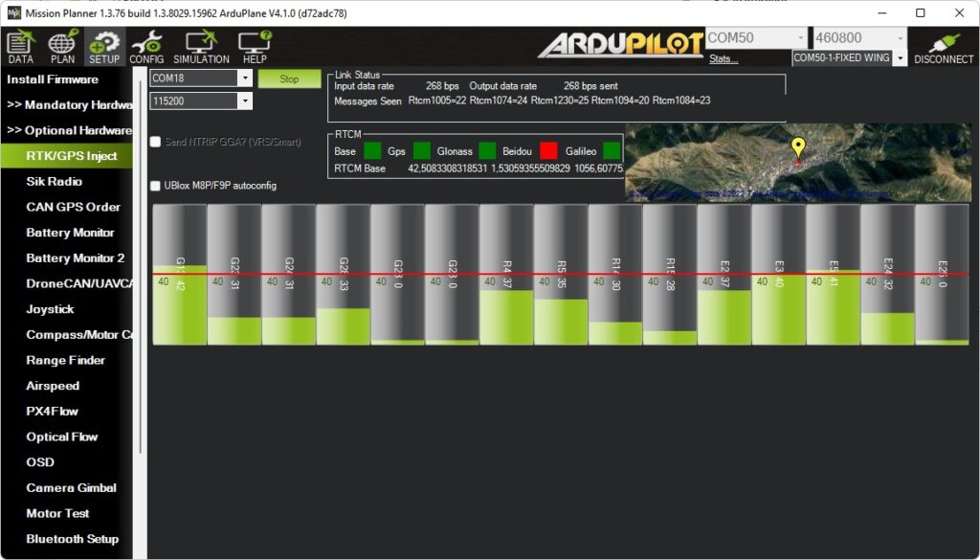Click the SETUP gear icon

[x=104, y=45]
